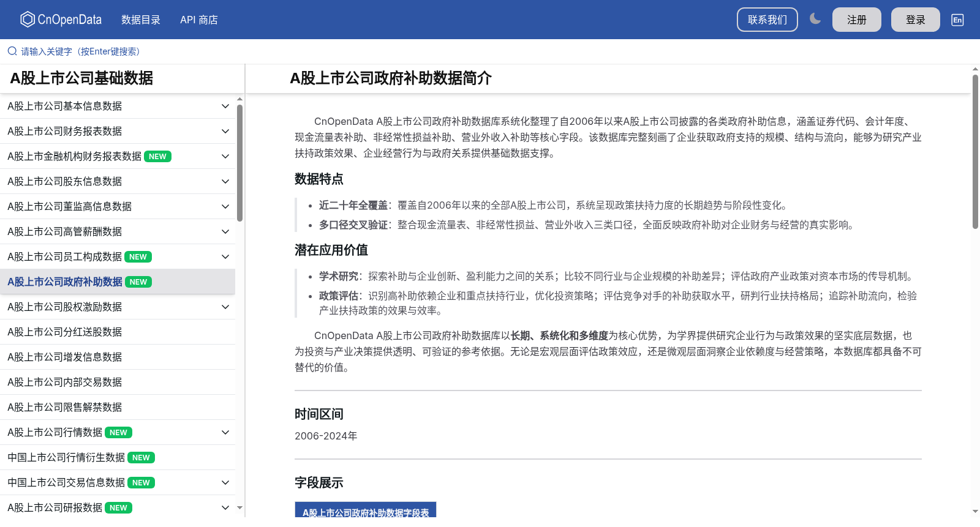
Task: Click the search magnifier icon
Action: (x=12, y=51)
